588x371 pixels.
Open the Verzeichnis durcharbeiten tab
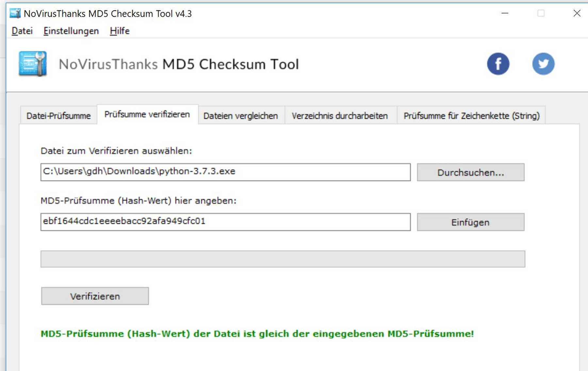click(340, 116)
